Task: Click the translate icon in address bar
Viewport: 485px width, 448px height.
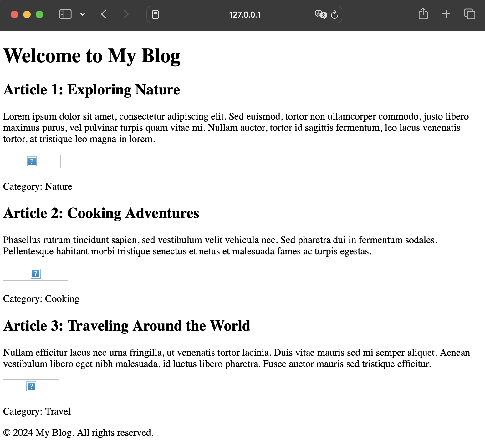Action: 320,15
